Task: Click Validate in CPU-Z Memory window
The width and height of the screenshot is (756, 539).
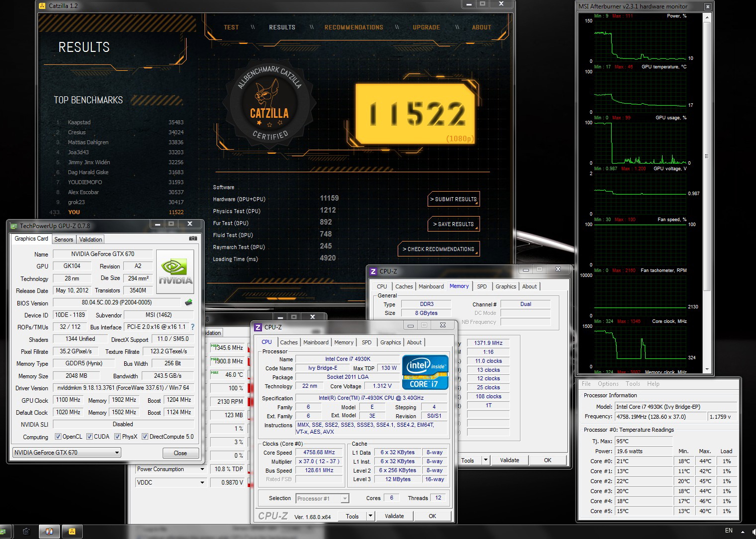Action: (x=509, y=460)
